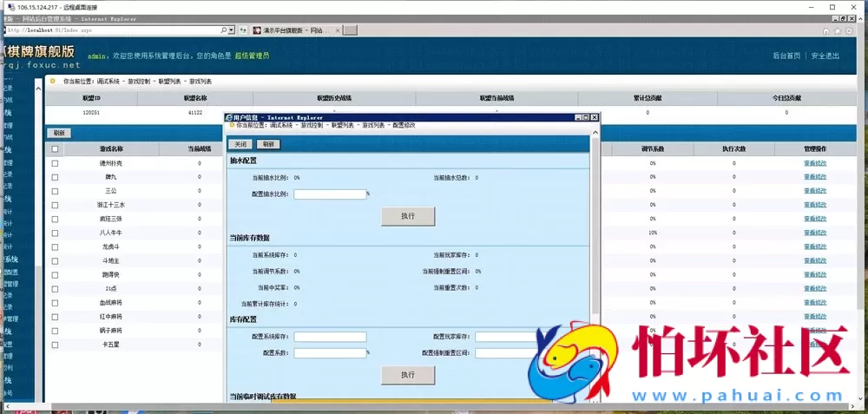Check the box for 斗地主
Screen dimensions: 868x414
[x=55, y=260]
